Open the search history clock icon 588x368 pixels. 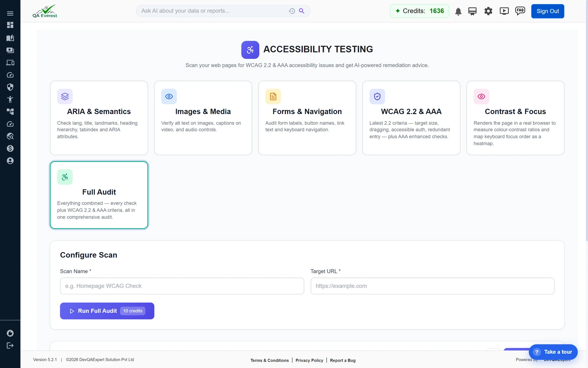click(292, 11)
